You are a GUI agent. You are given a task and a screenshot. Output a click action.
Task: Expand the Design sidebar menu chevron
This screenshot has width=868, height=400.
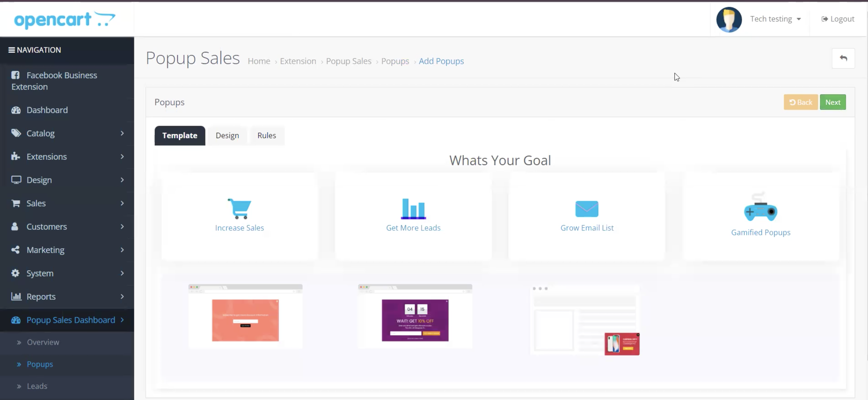(x=122, y=180)
